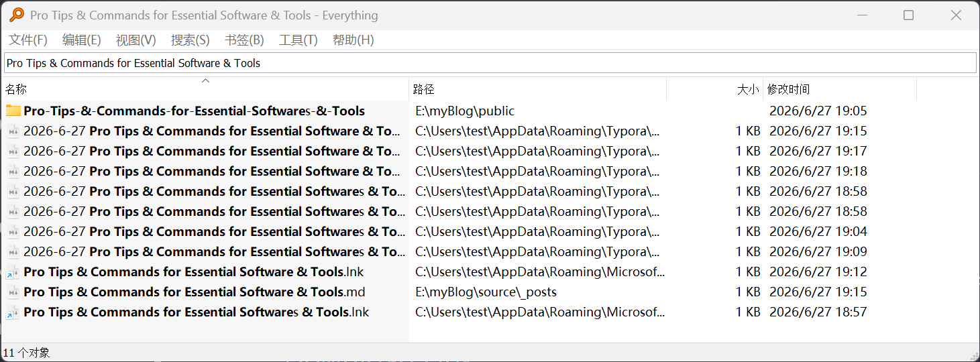Sort results by the 路径 column header
The width and height of the screenshot is (980, 362).
point(537,89)
